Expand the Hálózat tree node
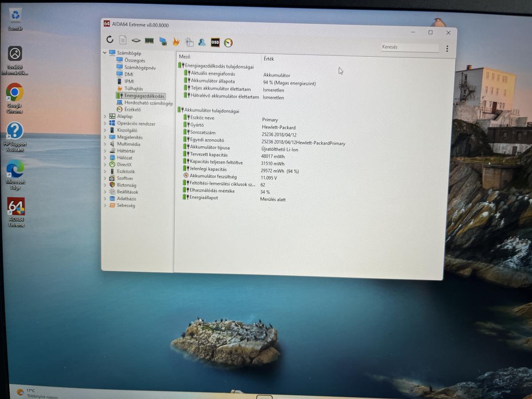 [x=105, y=158]
